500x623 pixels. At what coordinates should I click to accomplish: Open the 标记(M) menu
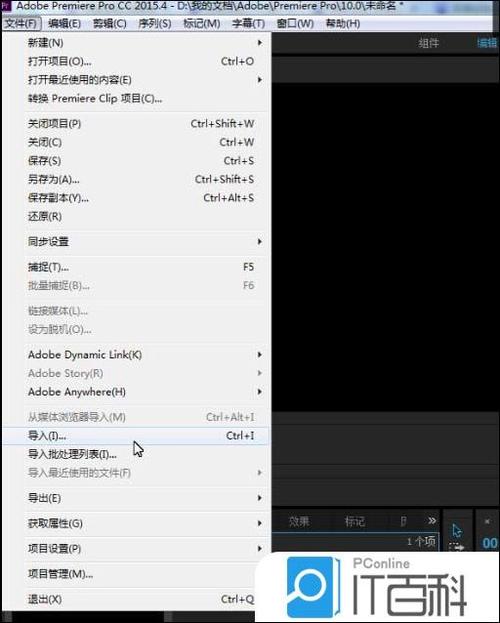click(x=202, y=23)
